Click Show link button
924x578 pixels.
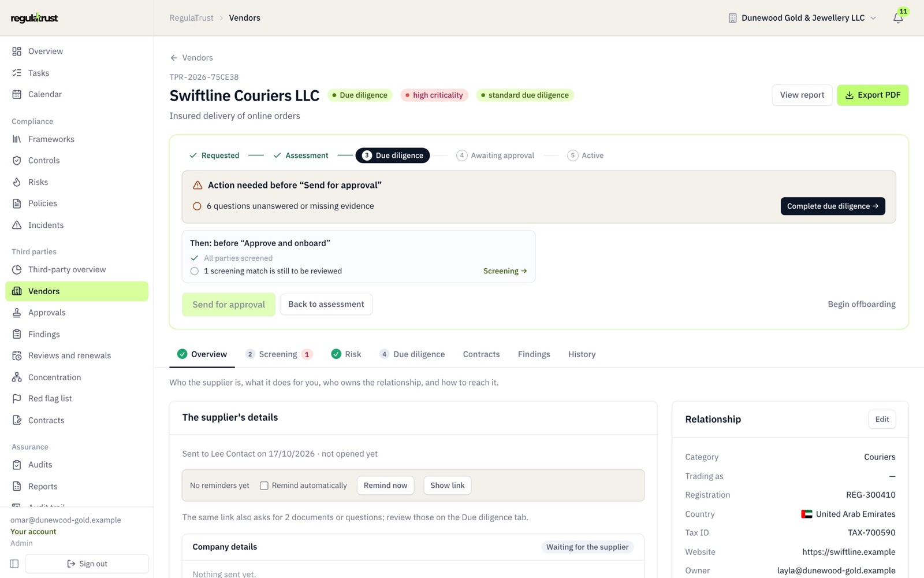point(448,486)
